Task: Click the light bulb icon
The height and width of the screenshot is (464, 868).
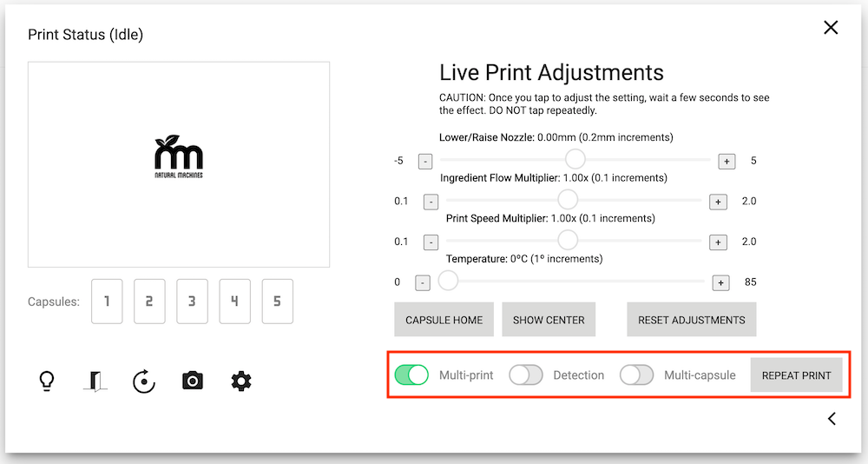Action: (x=47, y=381)
